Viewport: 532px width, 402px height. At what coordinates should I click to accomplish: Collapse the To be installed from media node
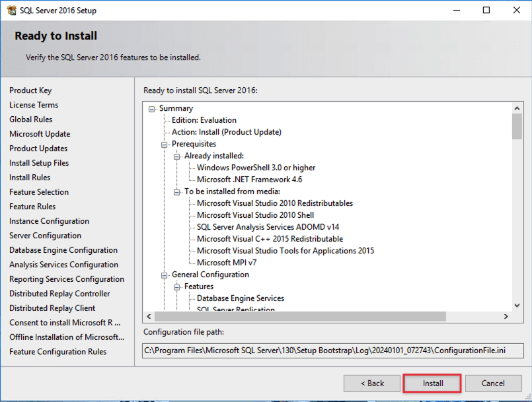click(177, 192)
